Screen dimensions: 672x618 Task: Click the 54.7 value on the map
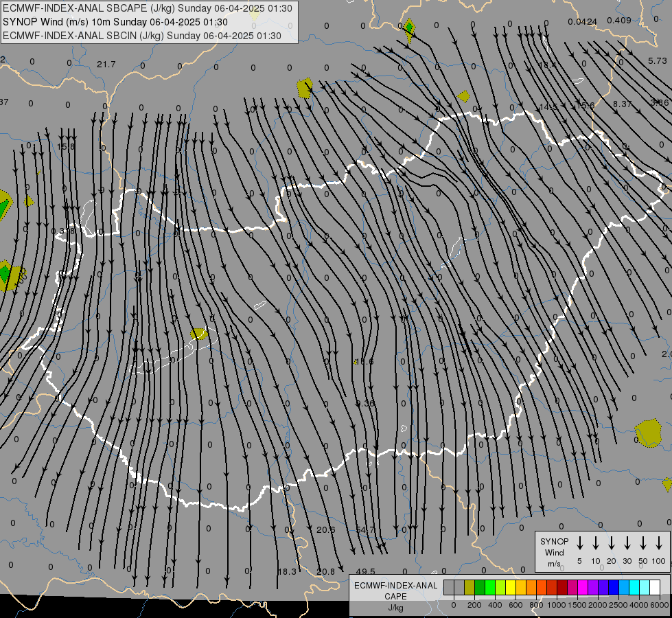click(365, 530)
